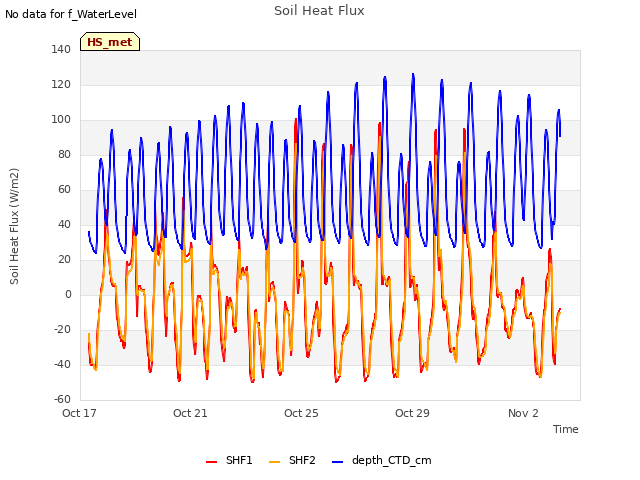Click the 0 y-axis tick label
This screenshot has height=480, width=640.
[68, 295]
